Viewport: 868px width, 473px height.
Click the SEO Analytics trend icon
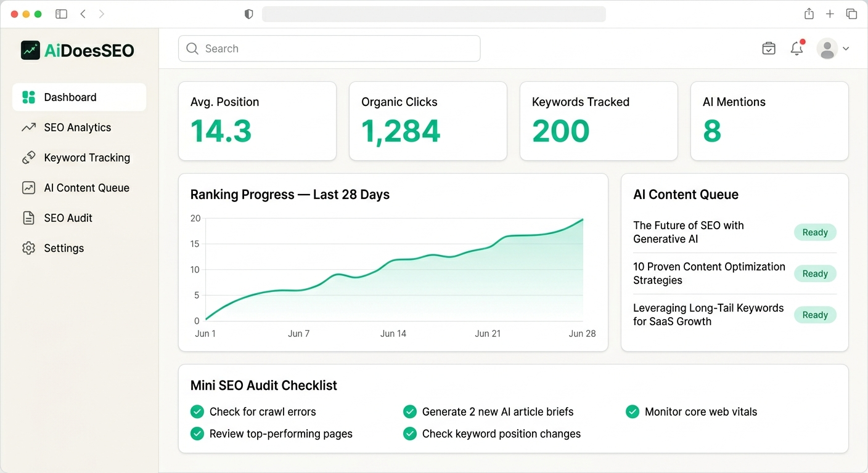28,127
